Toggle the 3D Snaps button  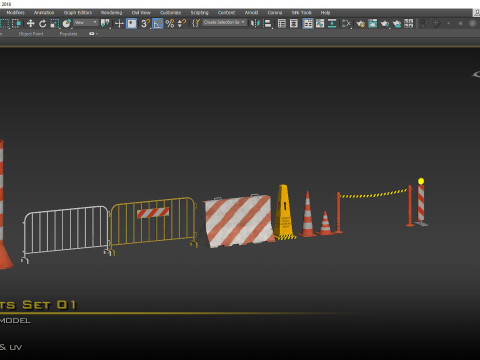point(145,23)
